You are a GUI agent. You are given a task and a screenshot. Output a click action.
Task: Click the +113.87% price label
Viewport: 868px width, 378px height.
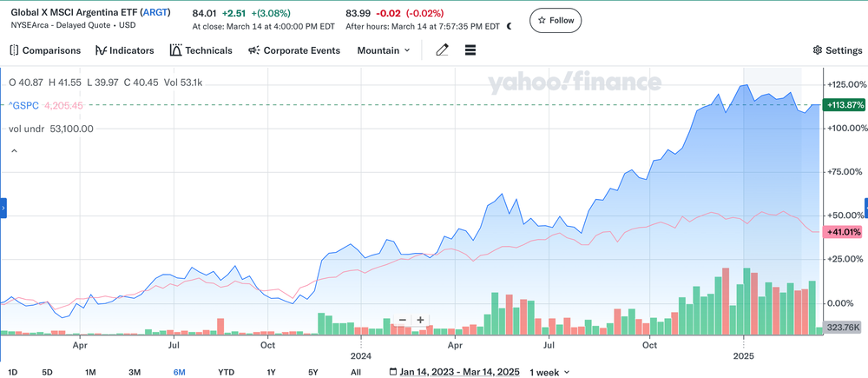coord(845,105)
